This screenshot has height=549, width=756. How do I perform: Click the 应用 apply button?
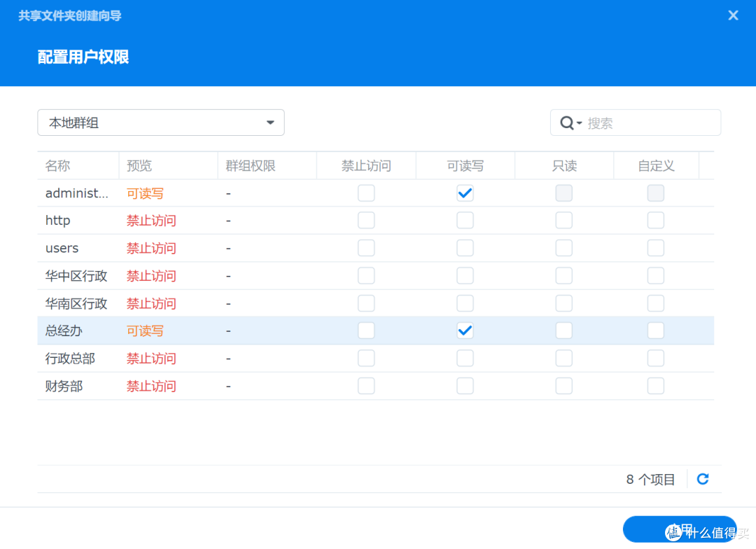(679, 529)
